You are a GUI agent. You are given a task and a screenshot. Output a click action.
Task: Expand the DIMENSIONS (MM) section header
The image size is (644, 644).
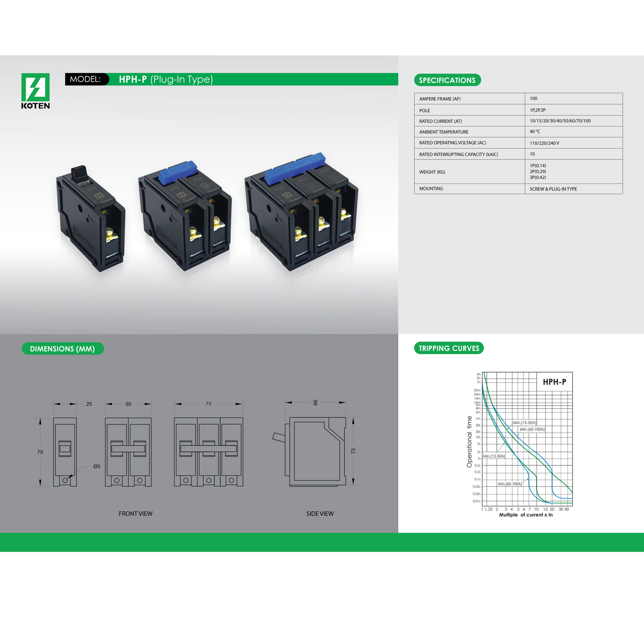pos(62,349)
